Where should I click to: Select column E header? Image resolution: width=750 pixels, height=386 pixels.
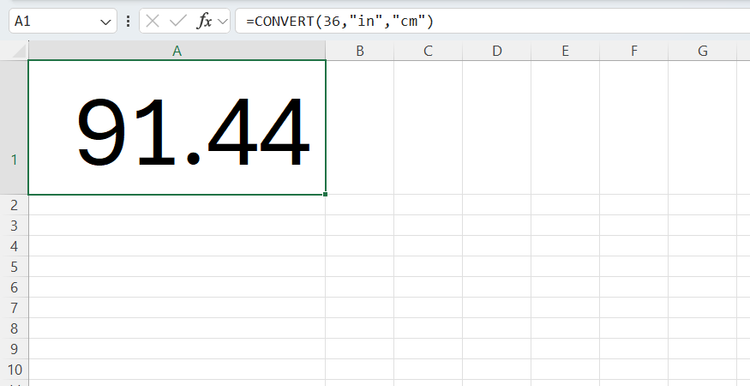click(565, 51)
